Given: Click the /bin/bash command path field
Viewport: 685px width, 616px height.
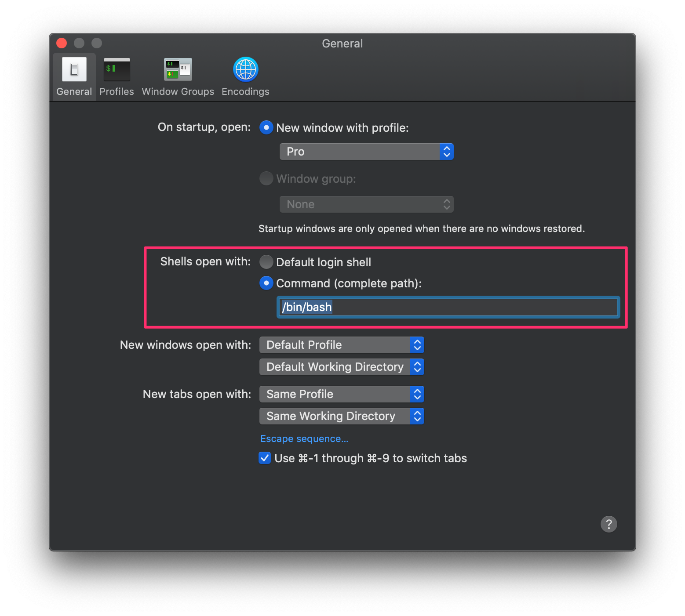Looking at the screenshot, I should tap(448, 307).
